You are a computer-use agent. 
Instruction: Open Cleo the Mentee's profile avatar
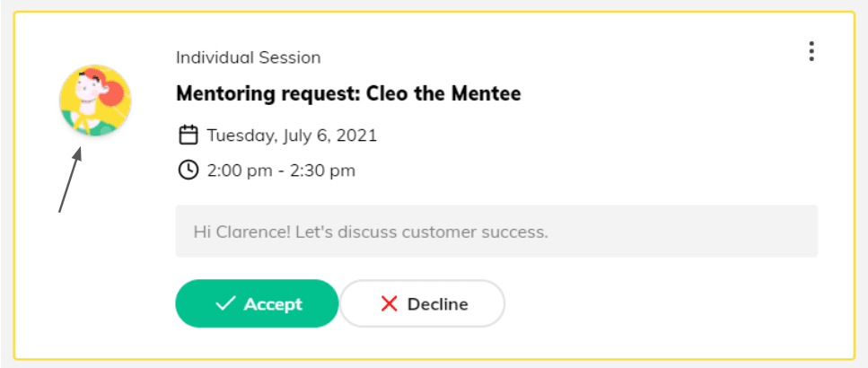[95, 101]
